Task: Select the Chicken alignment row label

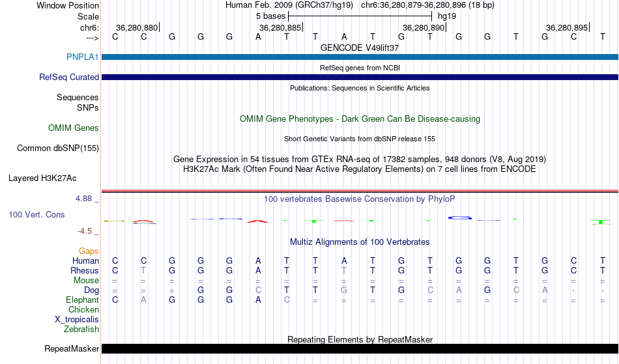Action: tap(83, 309)
